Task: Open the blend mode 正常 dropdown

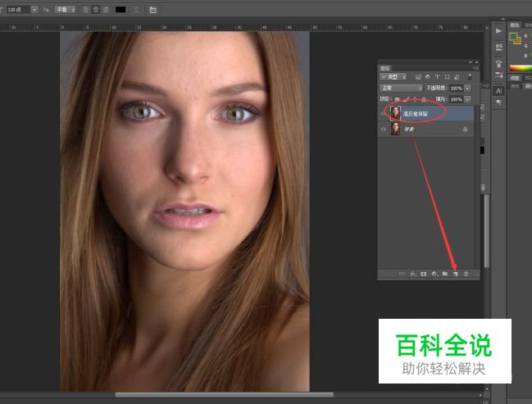Action: (402, 88)
